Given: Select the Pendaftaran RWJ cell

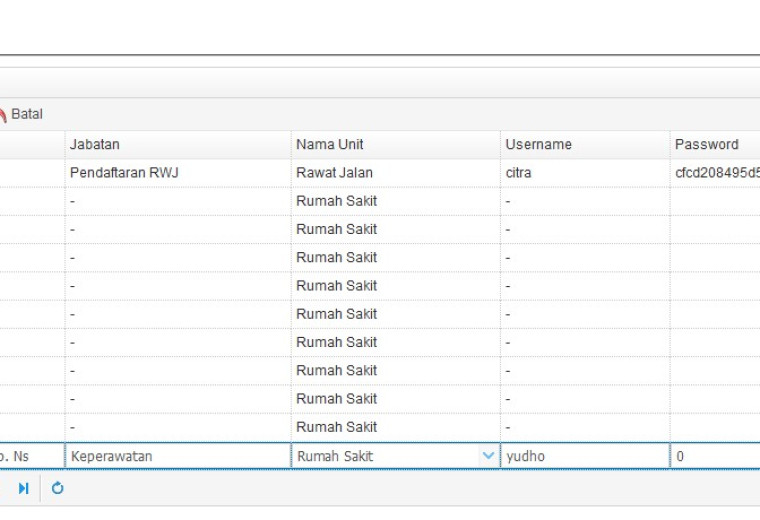Looking at the screenshot, I should coord(178,173).
